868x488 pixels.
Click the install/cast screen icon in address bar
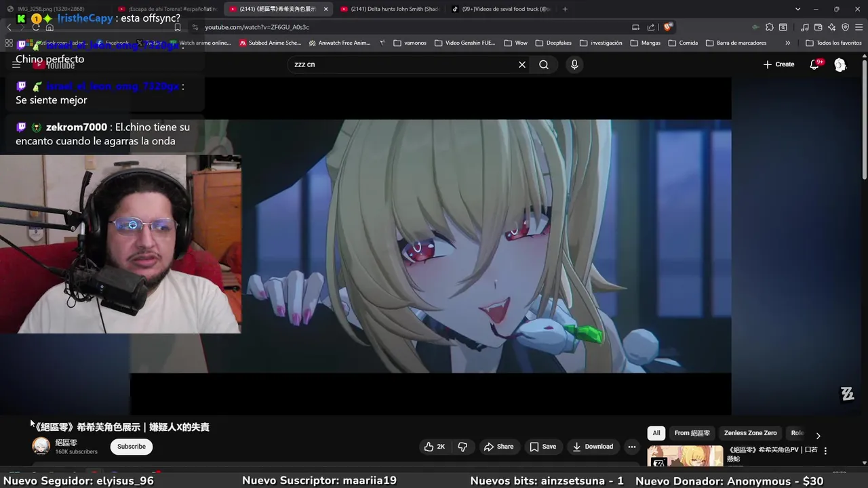coord(635,27)
